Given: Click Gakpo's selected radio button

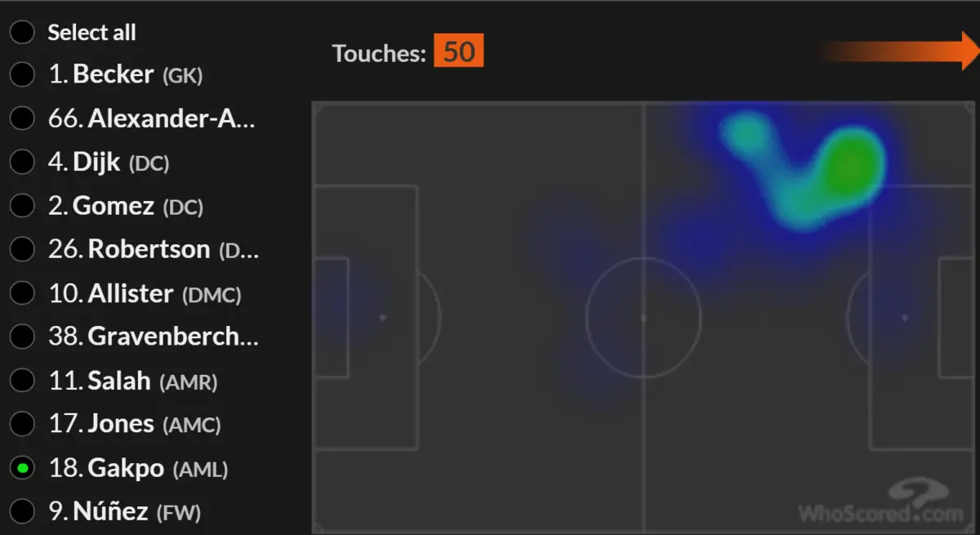Looking at the screenshot, I should pos(22,468).
